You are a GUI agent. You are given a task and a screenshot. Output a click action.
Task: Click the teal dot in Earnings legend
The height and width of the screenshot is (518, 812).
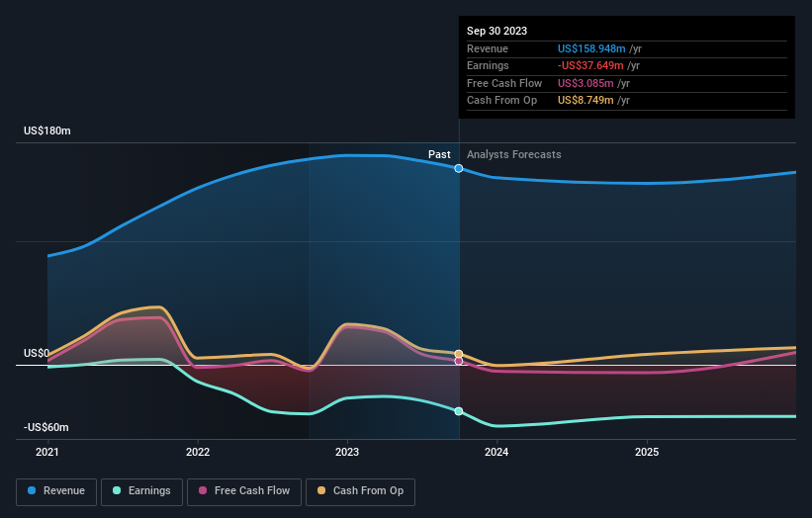coord(117,490)
